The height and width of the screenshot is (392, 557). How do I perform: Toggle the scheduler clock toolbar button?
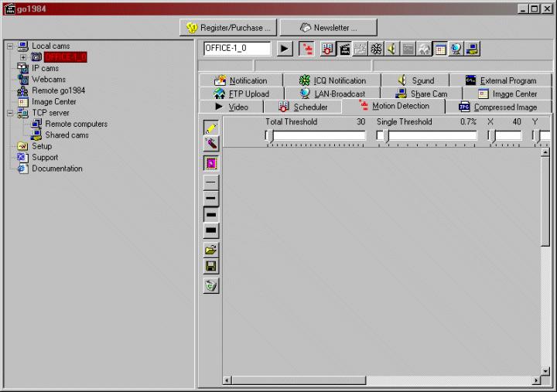327,49
